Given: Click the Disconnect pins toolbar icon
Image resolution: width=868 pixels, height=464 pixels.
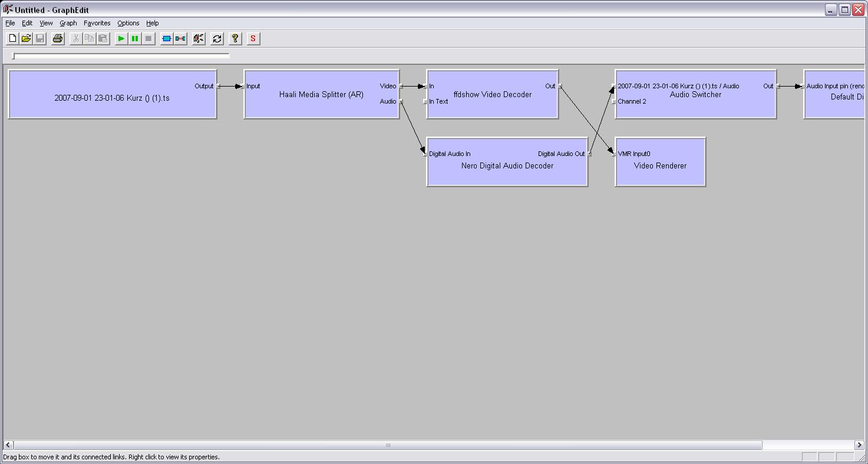Looking at the screenshot, I should point(180,39).
